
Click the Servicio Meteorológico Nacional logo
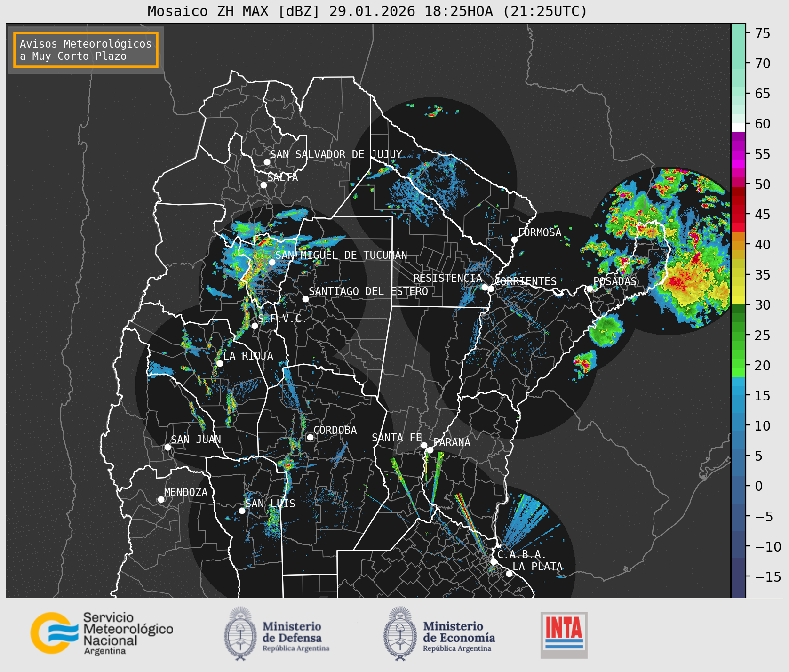tap(102, 633)
